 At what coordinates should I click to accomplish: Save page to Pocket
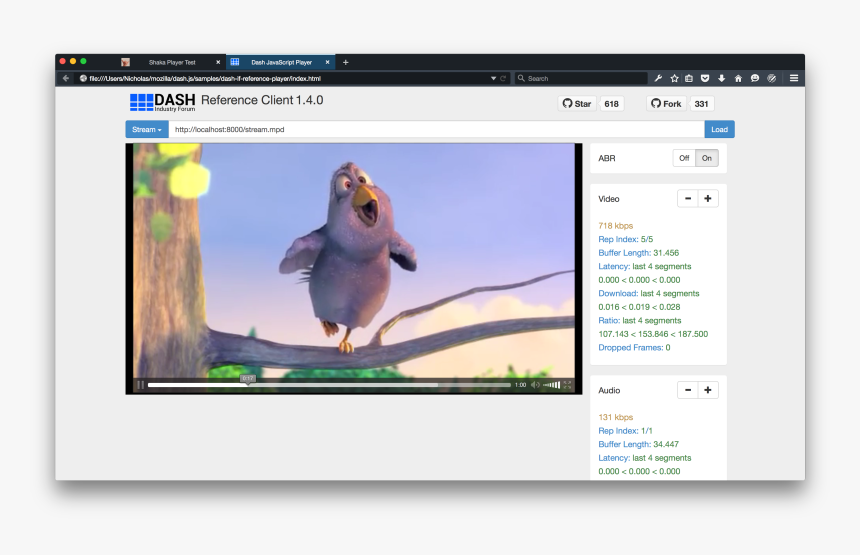(705, 78)
